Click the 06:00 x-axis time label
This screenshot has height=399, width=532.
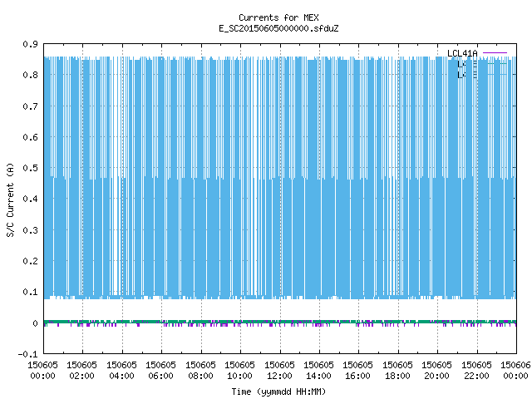pos(160,376)
